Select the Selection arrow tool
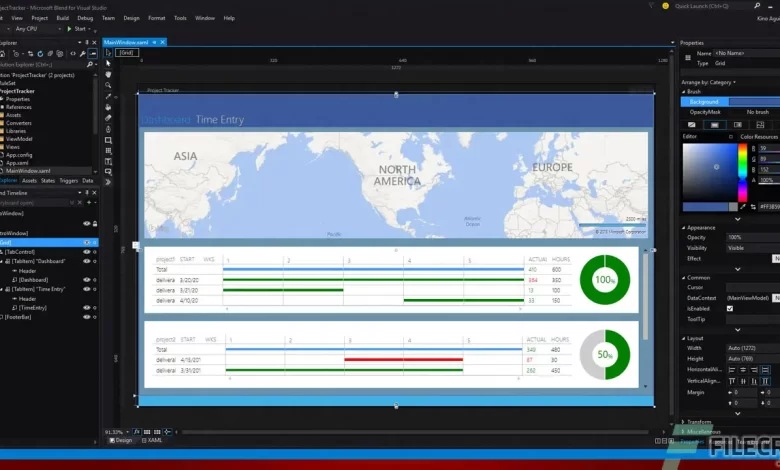 [108, 52]
